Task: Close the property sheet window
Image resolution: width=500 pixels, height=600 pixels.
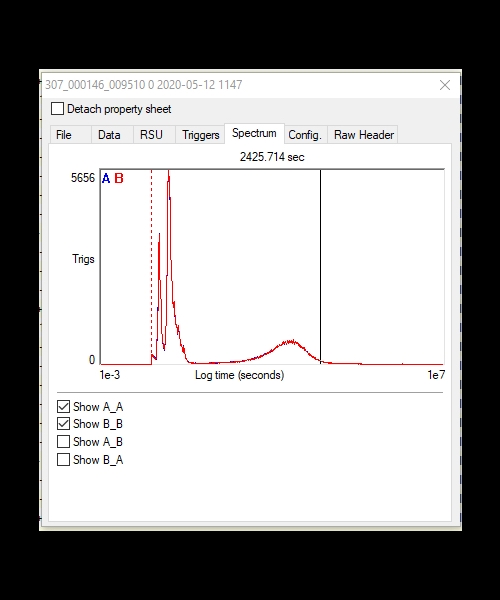Action: click(445, 85)
